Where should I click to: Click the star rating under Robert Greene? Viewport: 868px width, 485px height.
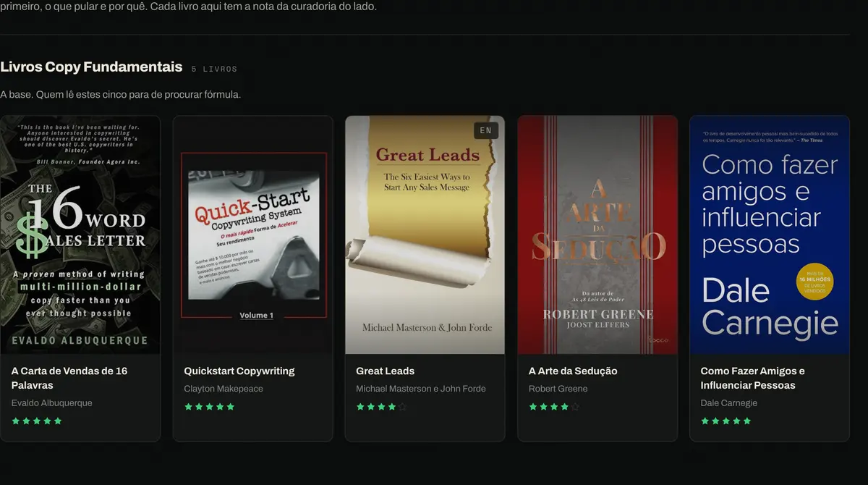point(554,407)
